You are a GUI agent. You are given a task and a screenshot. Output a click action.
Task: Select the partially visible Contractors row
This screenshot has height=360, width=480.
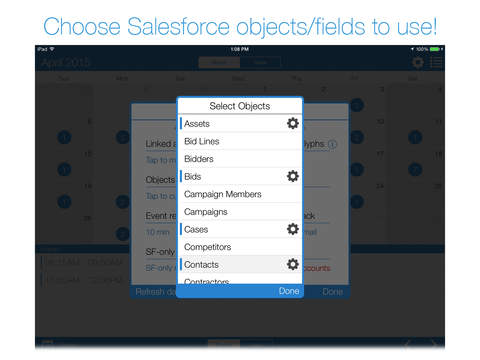[240, 279]
